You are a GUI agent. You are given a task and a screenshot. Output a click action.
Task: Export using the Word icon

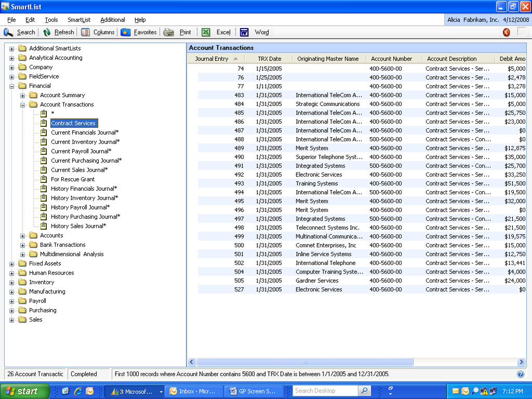tap(244, 32)
